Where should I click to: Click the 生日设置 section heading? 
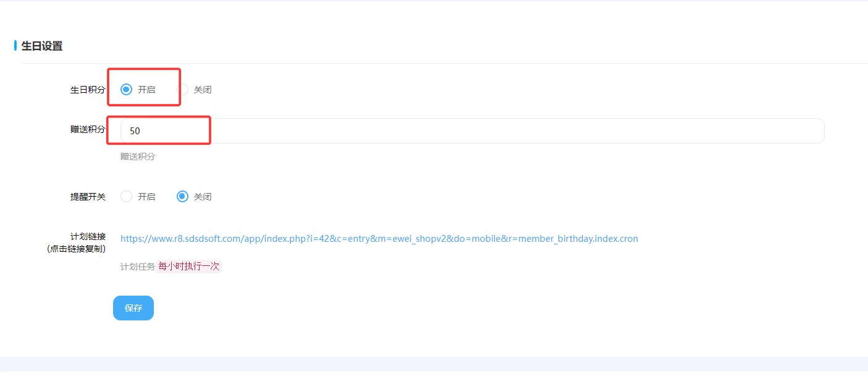click(x=42, y=46)
